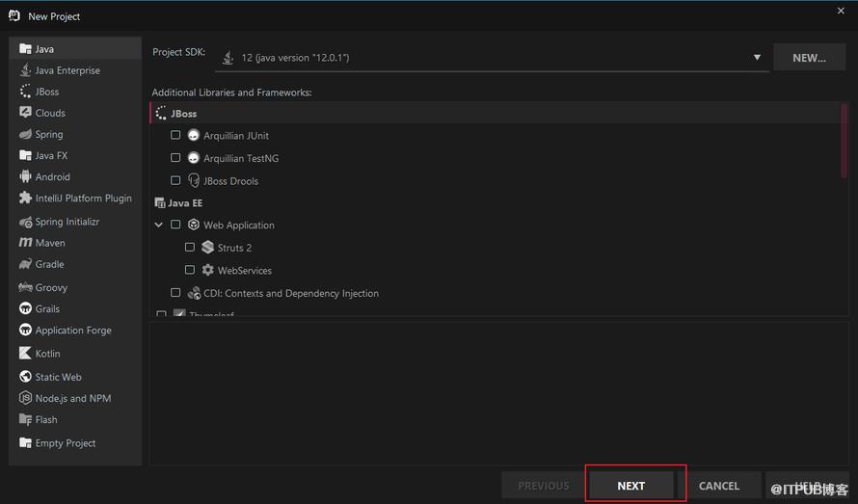The height and width of the screenshot is (504, 858).
Task: Select the Static Web globe icon
Action: click(x=25, y=377)
